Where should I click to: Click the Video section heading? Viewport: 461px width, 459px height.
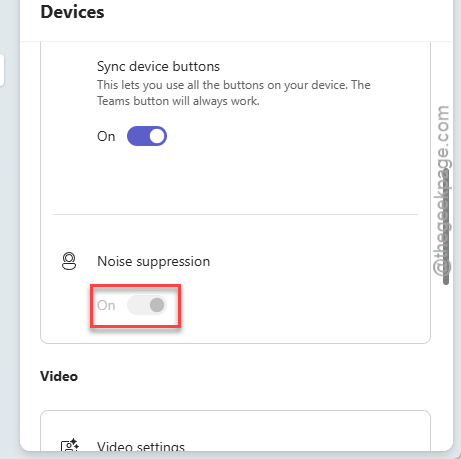59,376
